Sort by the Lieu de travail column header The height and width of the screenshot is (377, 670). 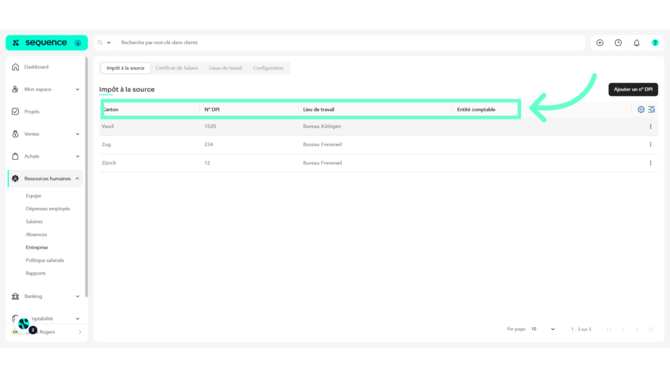pos(319,109)
